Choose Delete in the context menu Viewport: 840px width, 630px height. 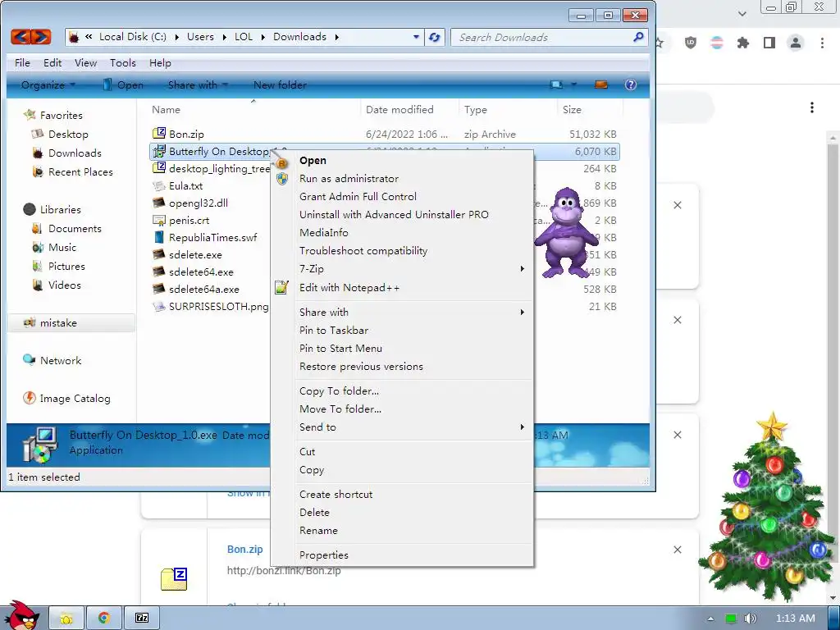(314, 512)
